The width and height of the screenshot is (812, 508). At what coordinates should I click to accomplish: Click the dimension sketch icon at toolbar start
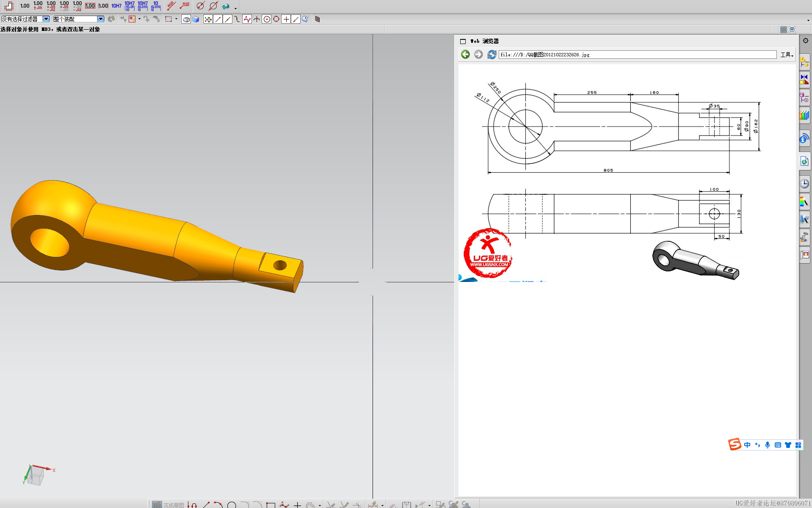[9, 6]
